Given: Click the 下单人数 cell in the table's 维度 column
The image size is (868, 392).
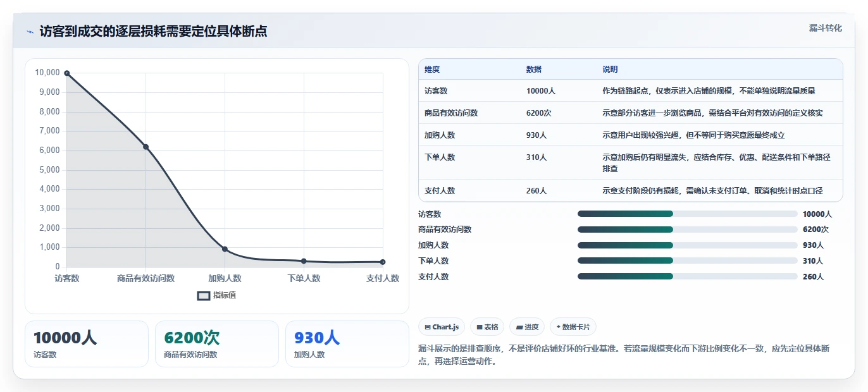Looking at the screenshot, I should click(440, 157).
